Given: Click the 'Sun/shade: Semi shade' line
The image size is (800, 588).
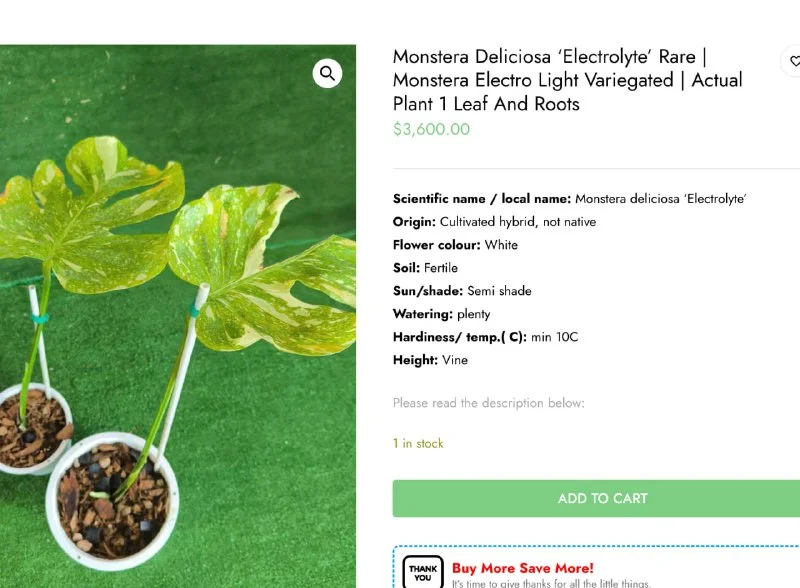Looking at the screenshot, I should 462,291.
